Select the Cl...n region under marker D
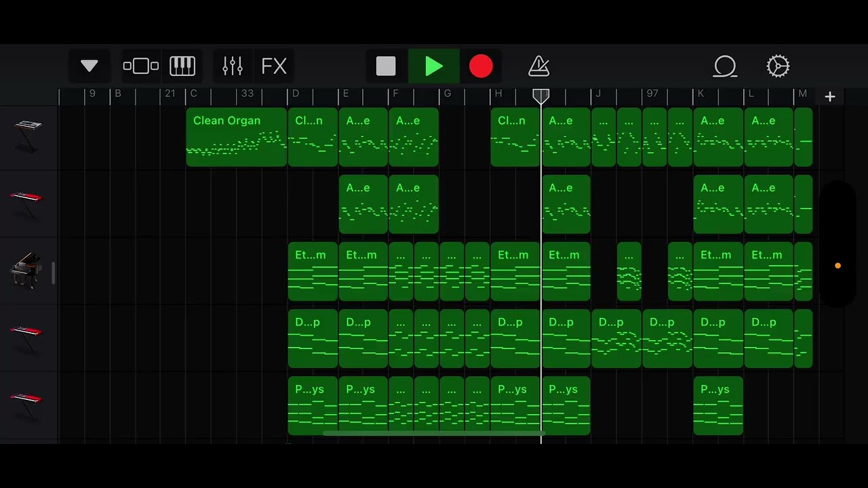Screen dimensions: 868x488 pyautogui.click(x=313, y=137)
